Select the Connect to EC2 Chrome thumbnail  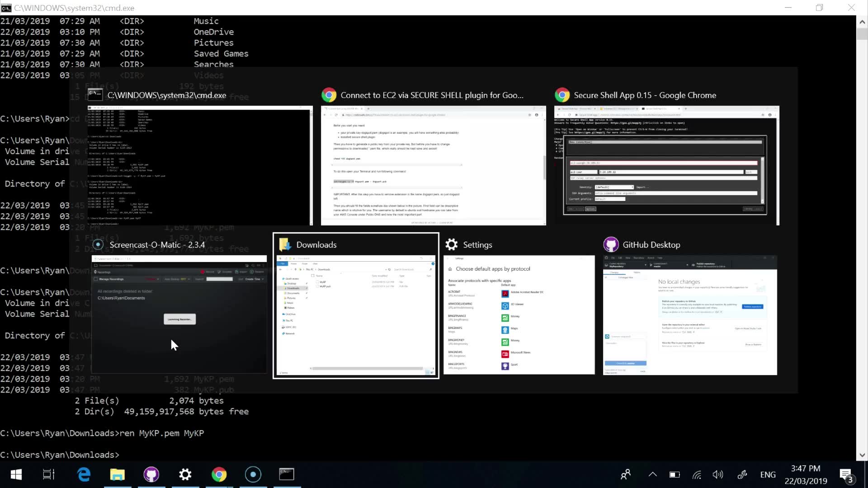click(433, 165)
